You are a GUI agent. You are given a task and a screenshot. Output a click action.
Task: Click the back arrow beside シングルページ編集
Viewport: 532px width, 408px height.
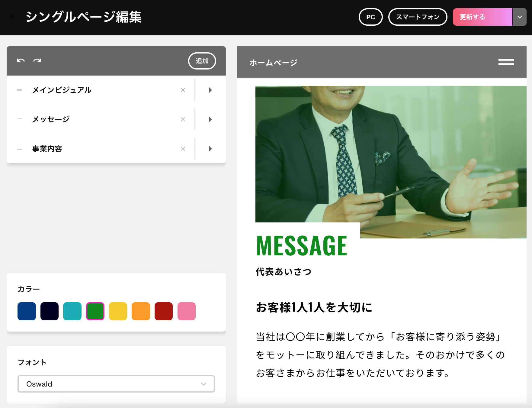coord(12,17)
